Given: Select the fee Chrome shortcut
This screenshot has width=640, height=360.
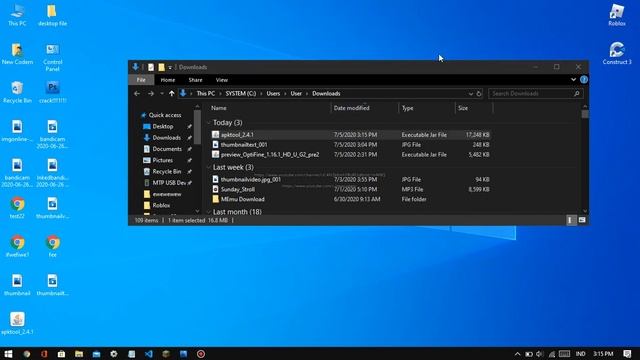Looking at the screenshot, I should coord(52,246).
